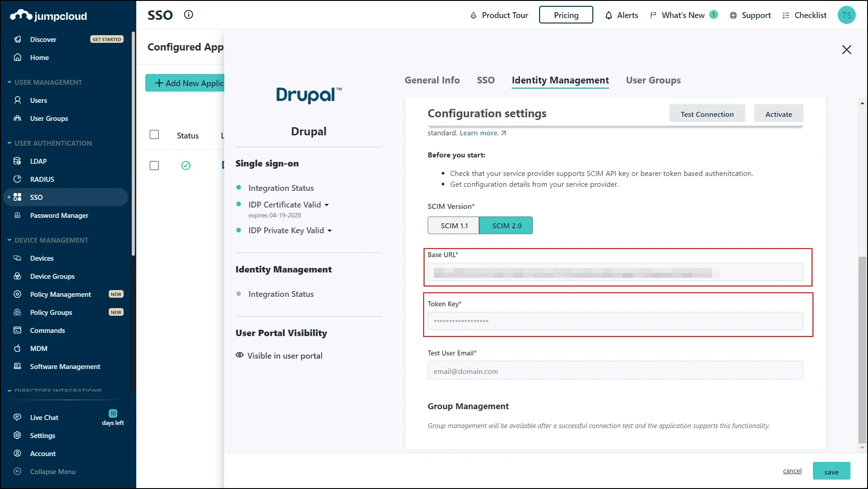Viewport: 868px width, 489px height.
Task: Open LDAP settings
Action: [x=38, y=161]
